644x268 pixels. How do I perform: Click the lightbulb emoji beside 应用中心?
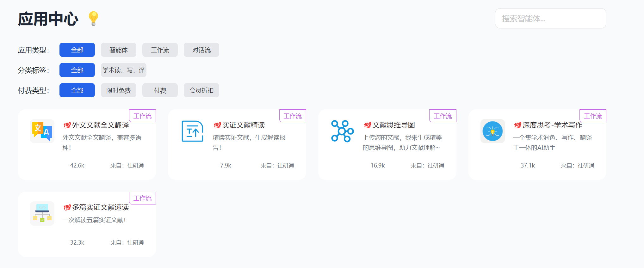tap(93, 19)
